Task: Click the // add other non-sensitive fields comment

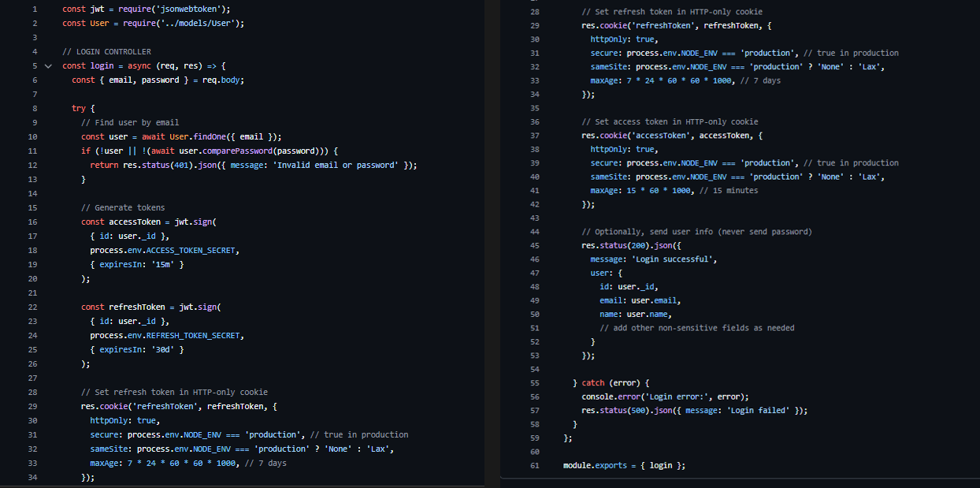Action: coord(697,328)
